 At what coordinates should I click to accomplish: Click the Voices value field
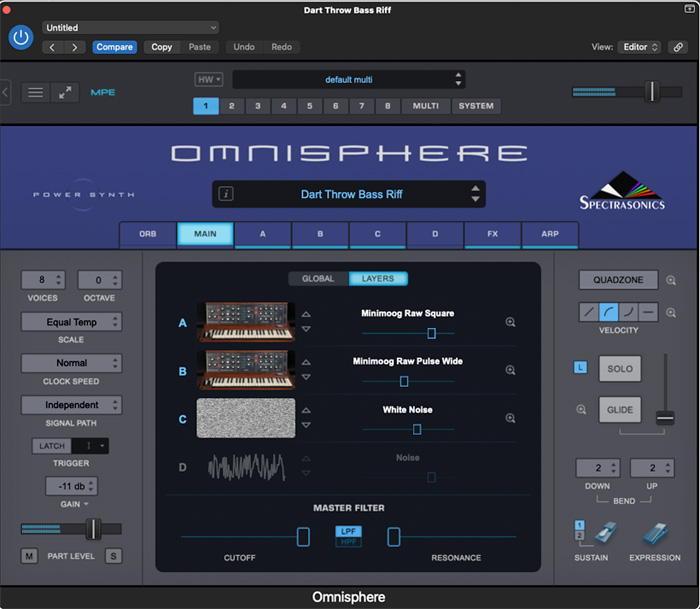(x=43, y=280)
